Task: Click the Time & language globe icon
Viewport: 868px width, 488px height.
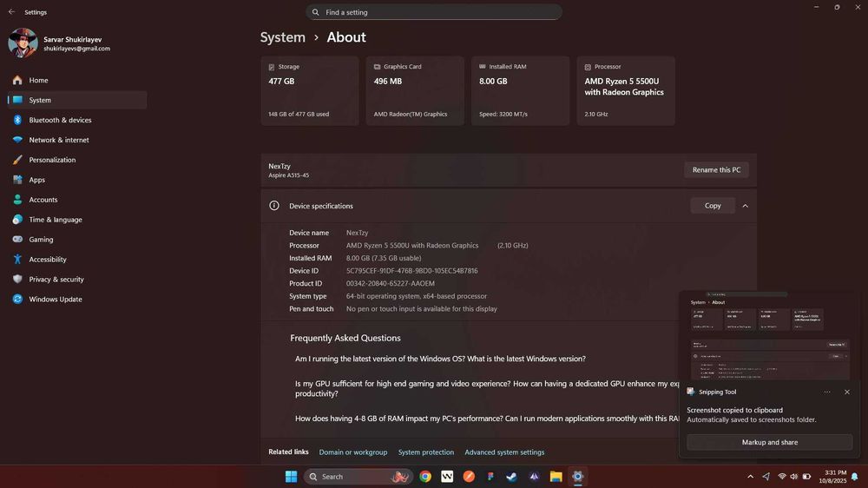Action: pos(17,220)
